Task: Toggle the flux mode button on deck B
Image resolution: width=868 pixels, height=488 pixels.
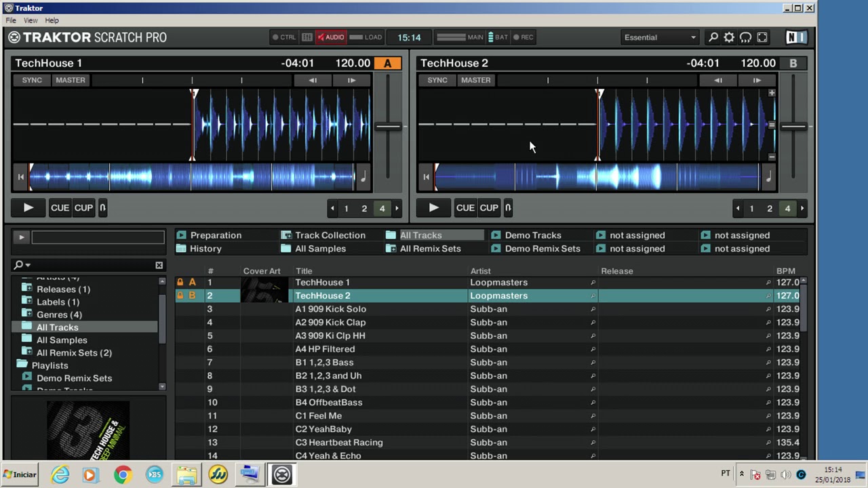Action: click(x=508, y=208)
